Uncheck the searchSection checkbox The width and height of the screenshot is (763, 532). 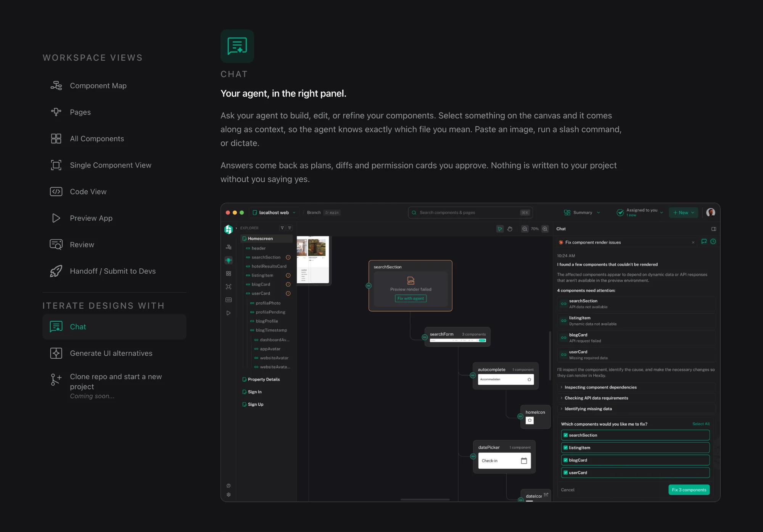[565, 435]
